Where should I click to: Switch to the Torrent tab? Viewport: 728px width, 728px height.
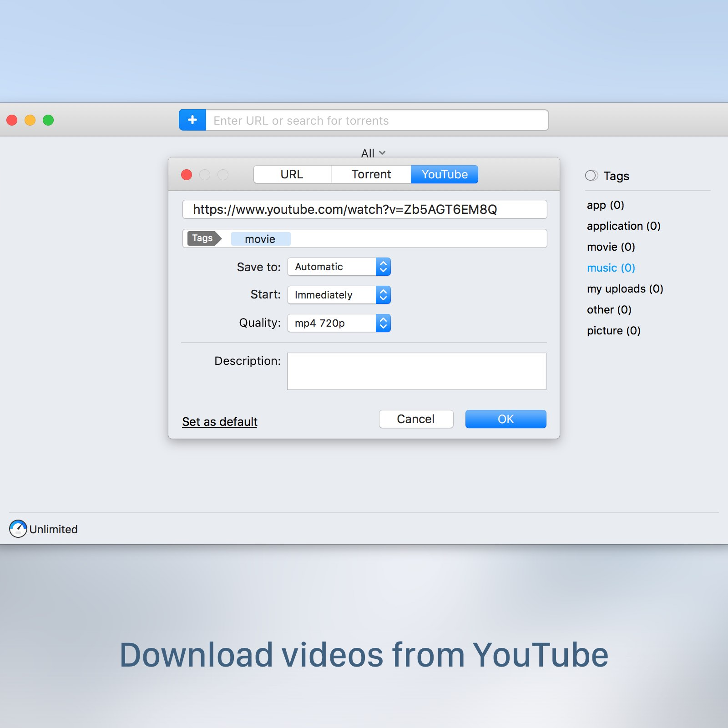(371, 174)
